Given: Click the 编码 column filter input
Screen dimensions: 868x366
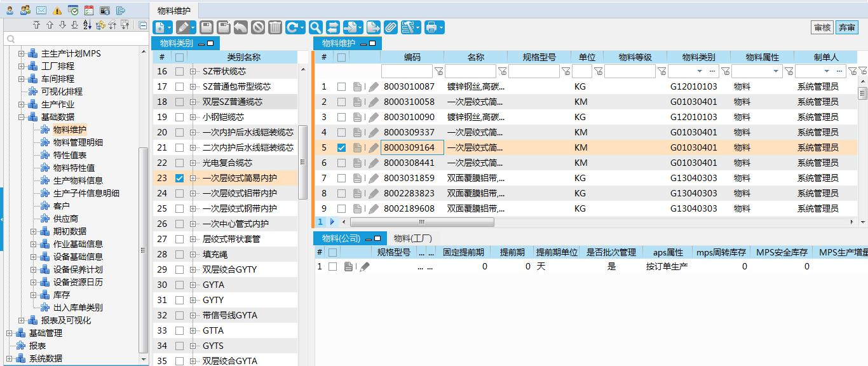Looking at the screenshot, I should [407, 71].
